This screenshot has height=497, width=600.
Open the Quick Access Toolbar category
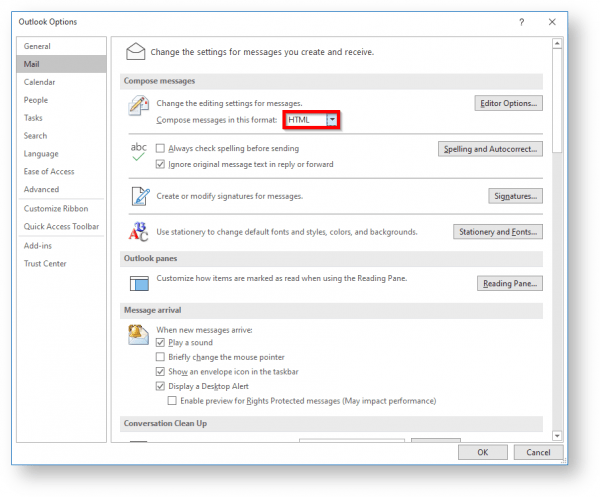(x=61, y=227)
